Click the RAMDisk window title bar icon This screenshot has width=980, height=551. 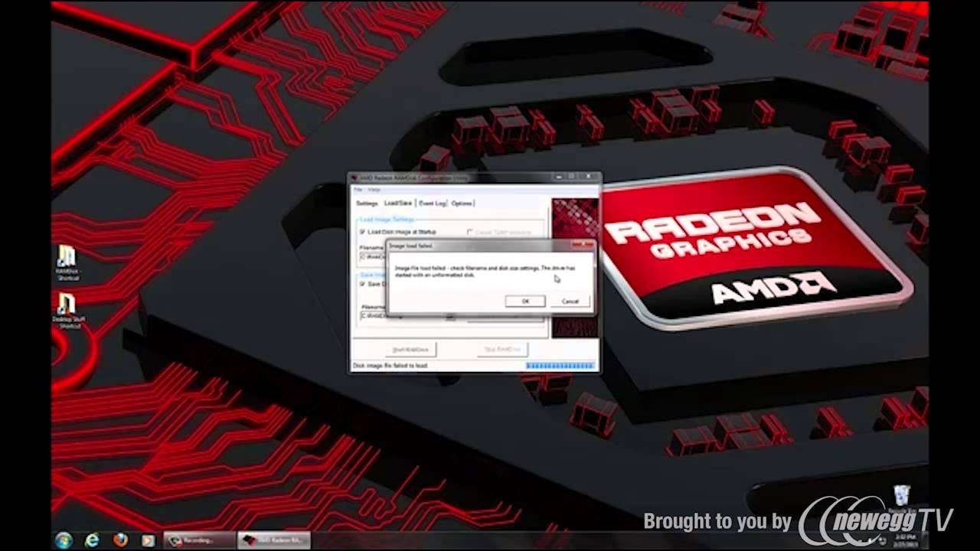click(355, 178)
